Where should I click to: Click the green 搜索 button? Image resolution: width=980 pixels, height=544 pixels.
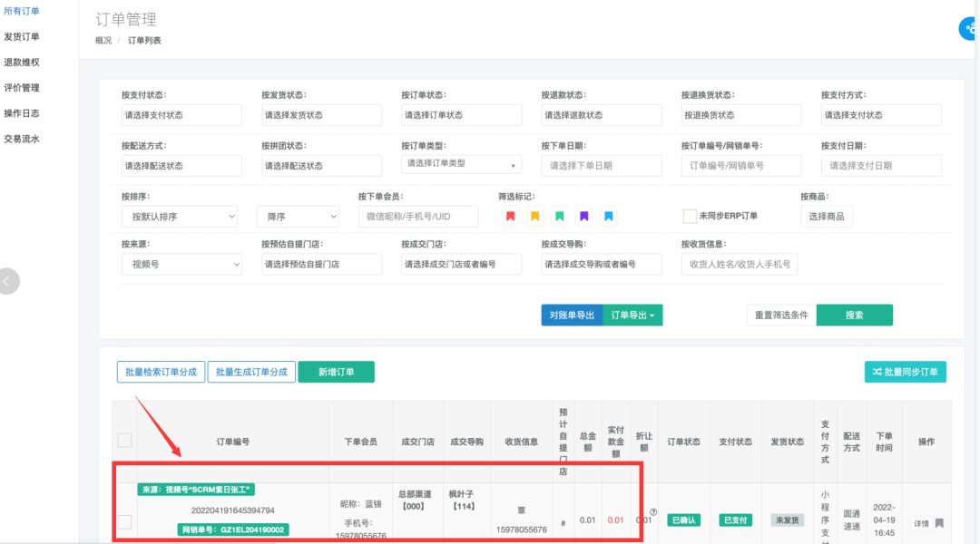[854, 315]
